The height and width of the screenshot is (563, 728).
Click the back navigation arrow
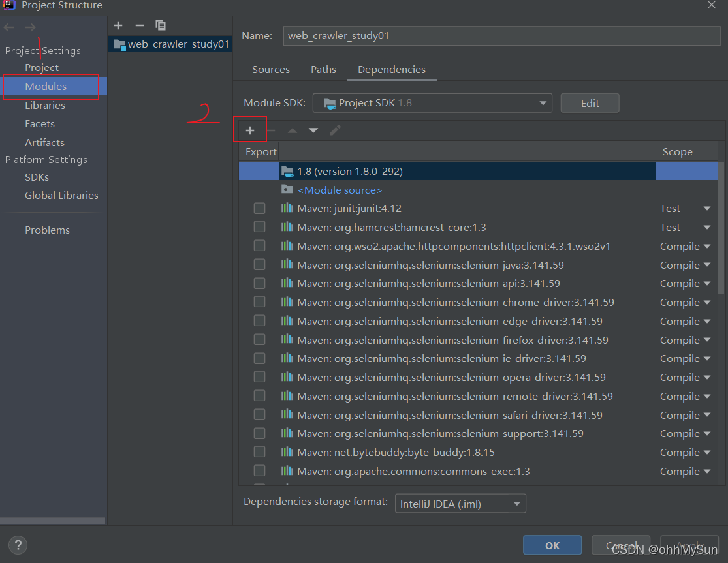(9, 27)
